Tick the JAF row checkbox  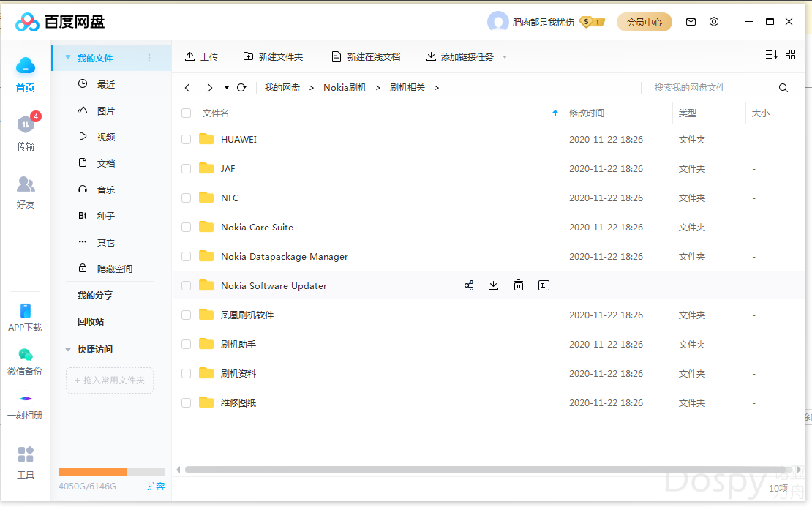click(x=187, y=169)
